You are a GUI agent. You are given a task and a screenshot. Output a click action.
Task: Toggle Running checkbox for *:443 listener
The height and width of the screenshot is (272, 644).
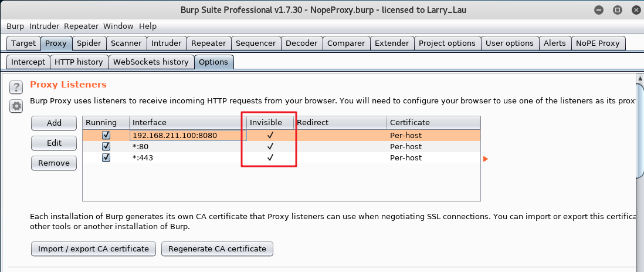(x=106, y=157)
